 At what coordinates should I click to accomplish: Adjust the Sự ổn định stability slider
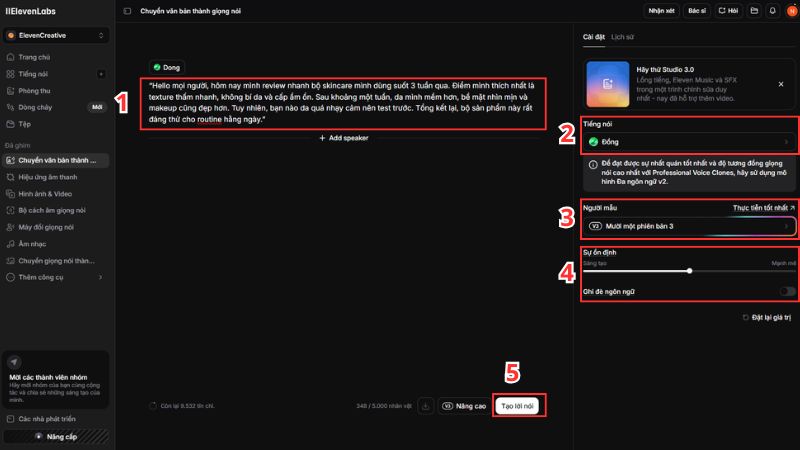689,271
